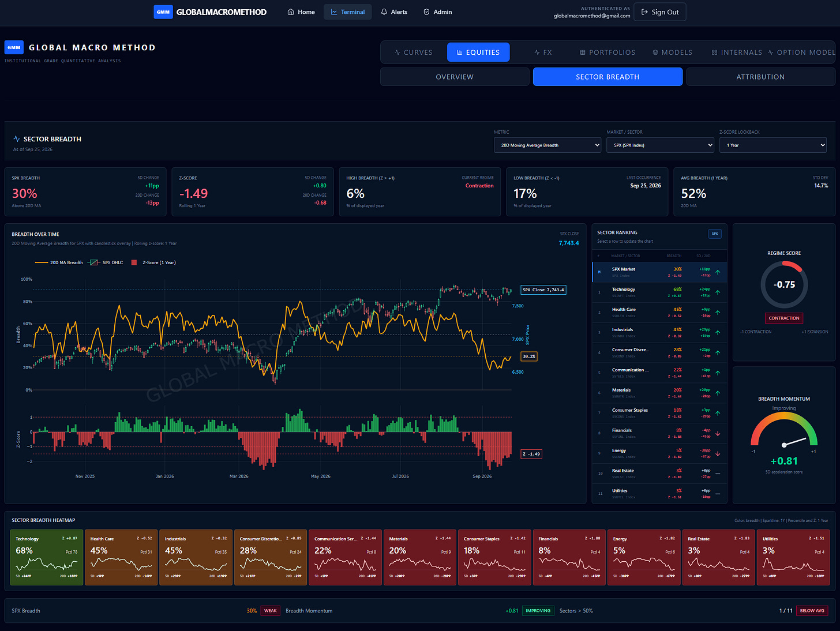
Task: Open the Z-Score Lookback dropdown
Action: point(773,145)
